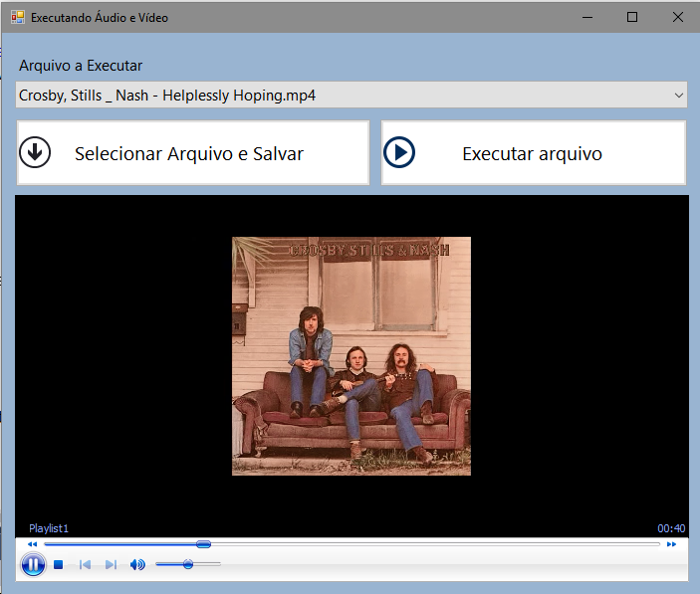The image size is (700, 594).
Task: Pause playback with the round pause button
Action: click(x=33, y=564)
